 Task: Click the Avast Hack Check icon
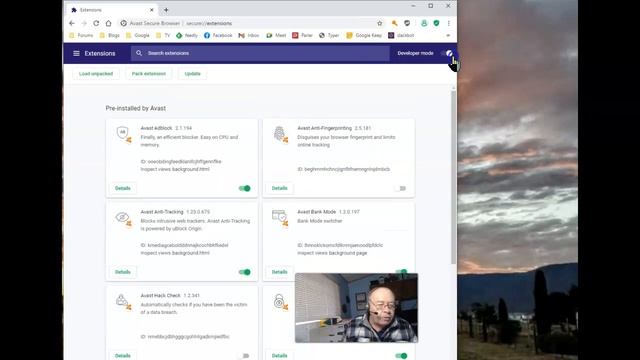click(123, 302)
